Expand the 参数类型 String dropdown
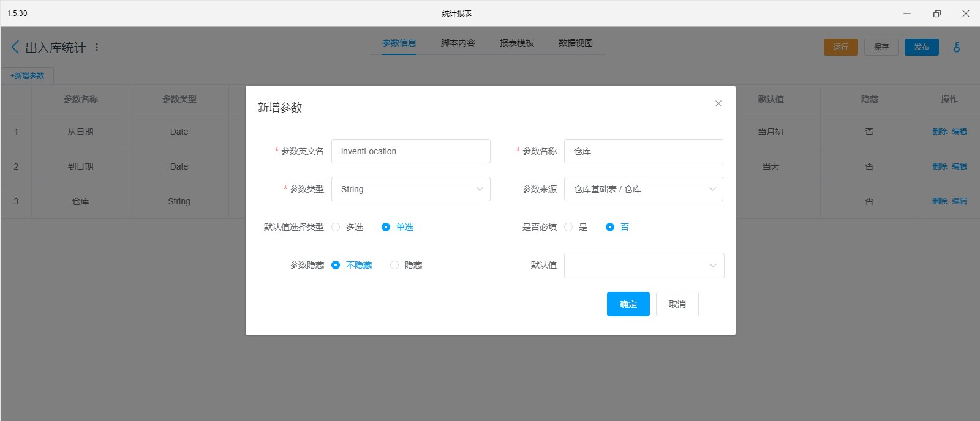 [410, 189]
